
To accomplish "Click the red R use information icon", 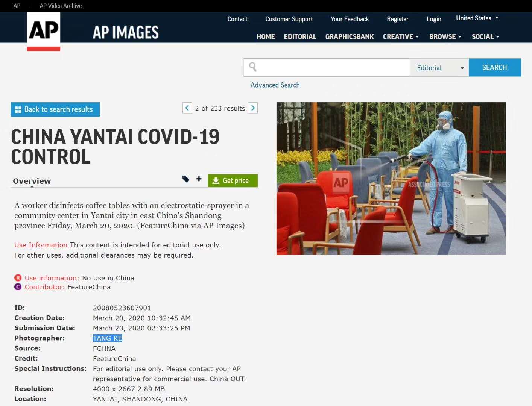I will click(x=18, y=278).
